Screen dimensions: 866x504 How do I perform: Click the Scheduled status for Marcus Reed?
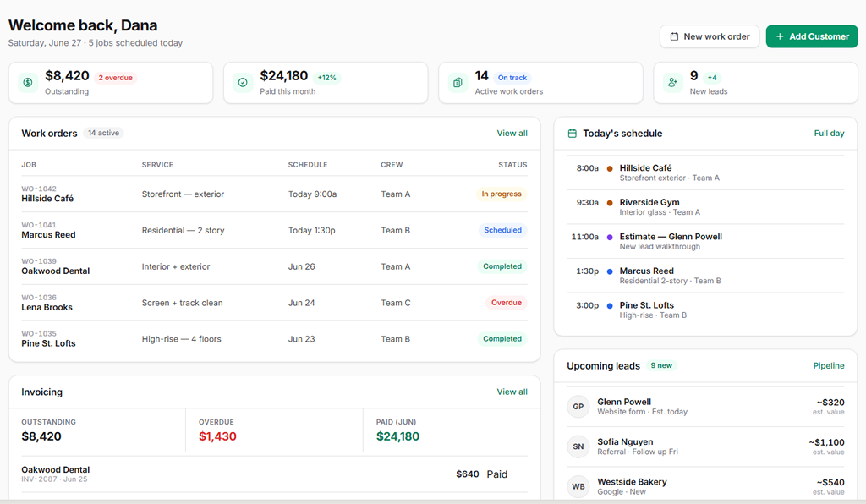coord(502,230)
